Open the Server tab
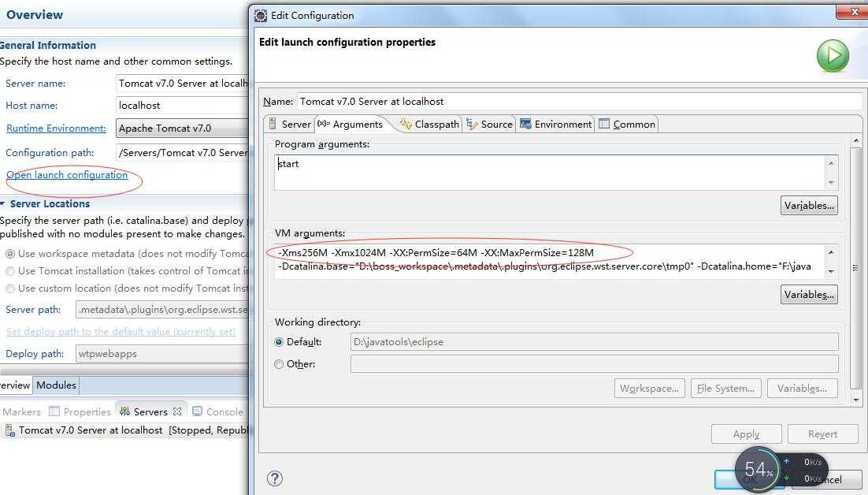The image size is (868, 495). click(x=290, y=124)
